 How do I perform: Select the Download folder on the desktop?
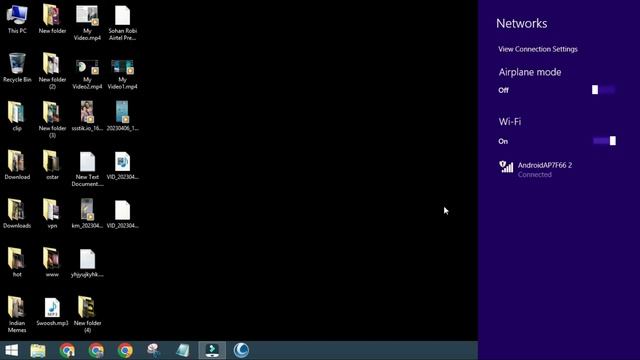17,165
